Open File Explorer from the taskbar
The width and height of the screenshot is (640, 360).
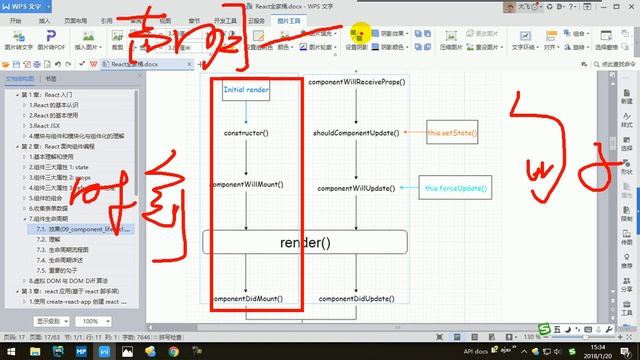click(35, 351)
